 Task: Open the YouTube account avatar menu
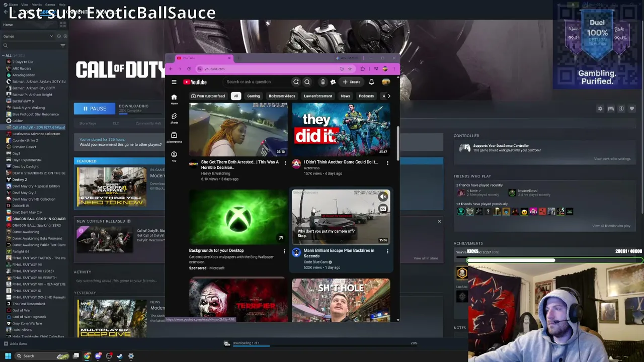point(386,82)
